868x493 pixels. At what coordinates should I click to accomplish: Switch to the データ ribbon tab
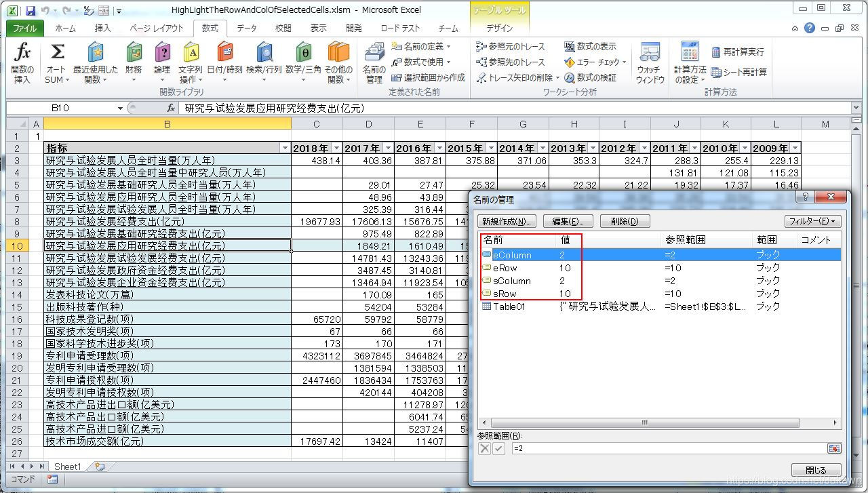pos(247,28)
